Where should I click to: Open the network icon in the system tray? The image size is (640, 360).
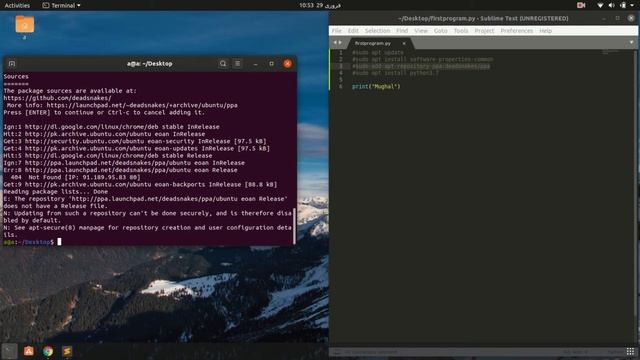(x=600, y=5)
